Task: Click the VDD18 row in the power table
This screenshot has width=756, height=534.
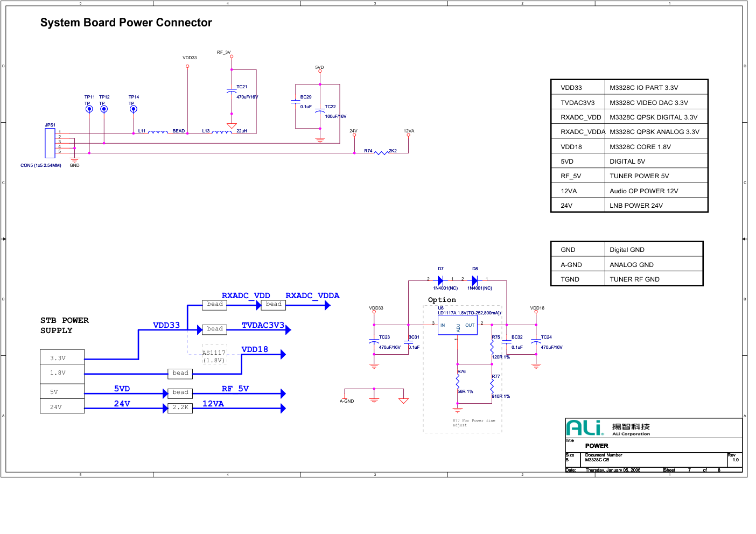Action: point(628,146)
